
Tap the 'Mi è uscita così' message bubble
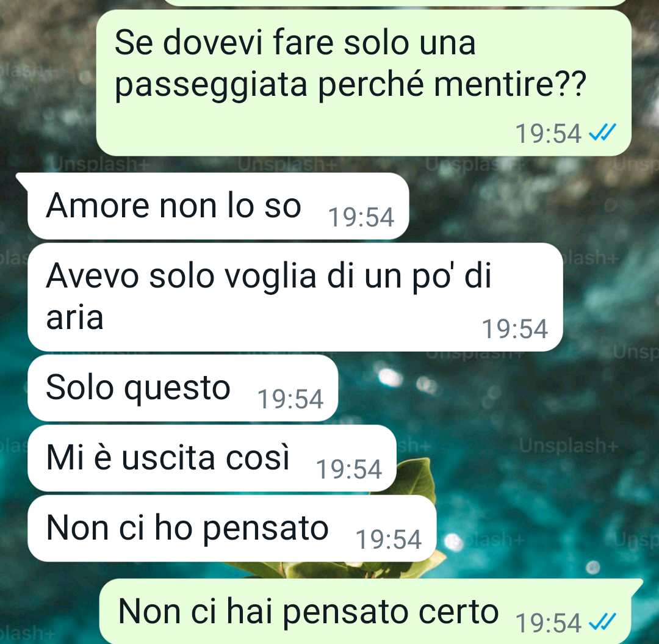(212, 458)
